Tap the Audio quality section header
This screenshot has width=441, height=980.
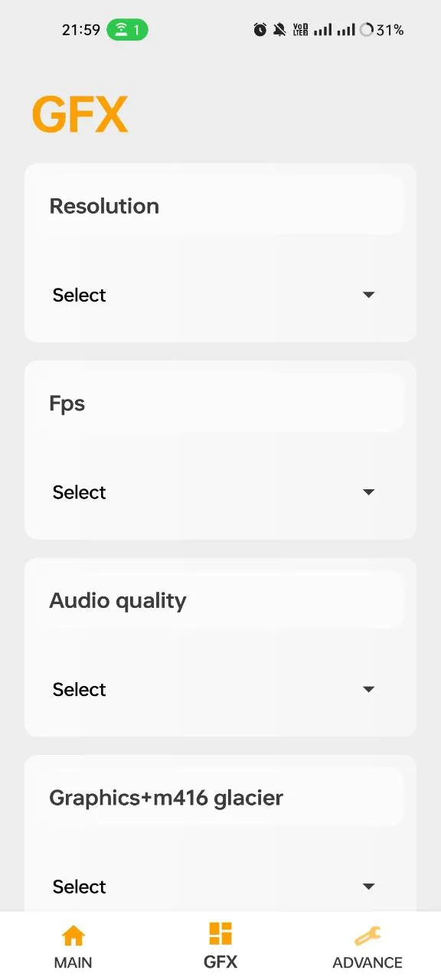click(x=117, y=600)
